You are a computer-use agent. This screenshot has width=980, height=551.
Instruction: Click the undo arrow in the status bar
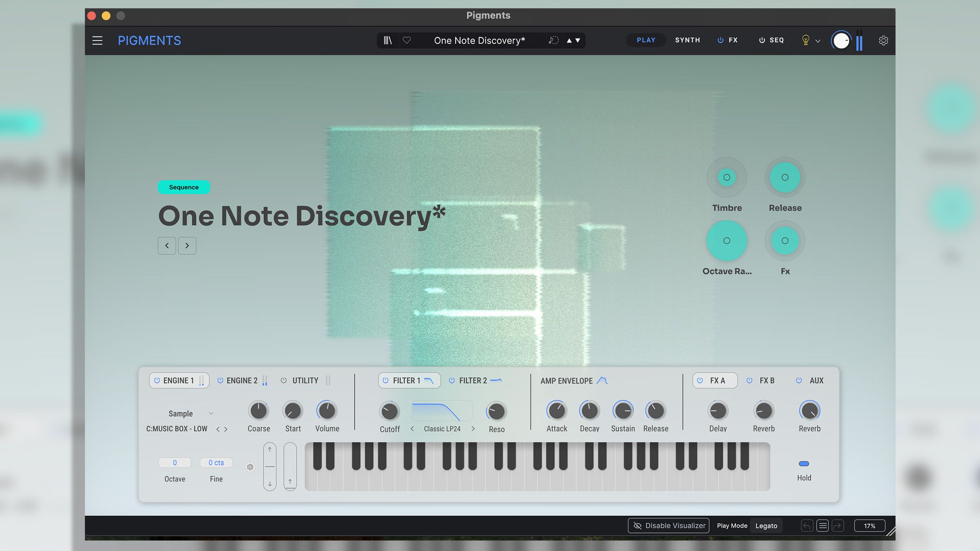coord(806,525)
